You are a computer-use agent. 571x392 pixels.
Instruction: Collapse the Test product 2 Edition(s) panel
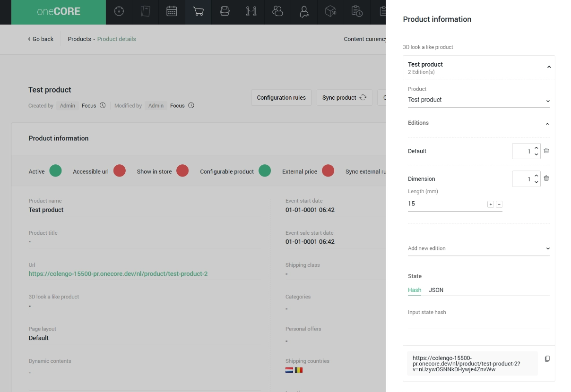pos(549,67)
